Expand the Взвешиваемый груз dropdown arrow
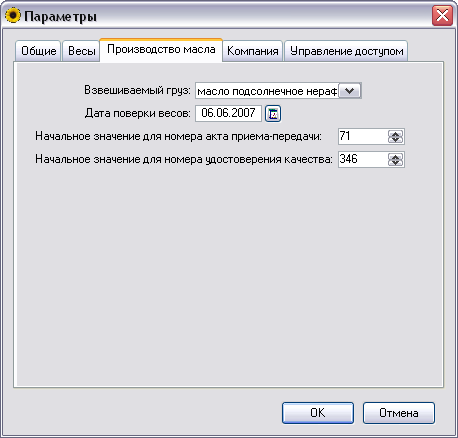Image resolution: width=458 pixels, height=438 pixels. point(350,91)
